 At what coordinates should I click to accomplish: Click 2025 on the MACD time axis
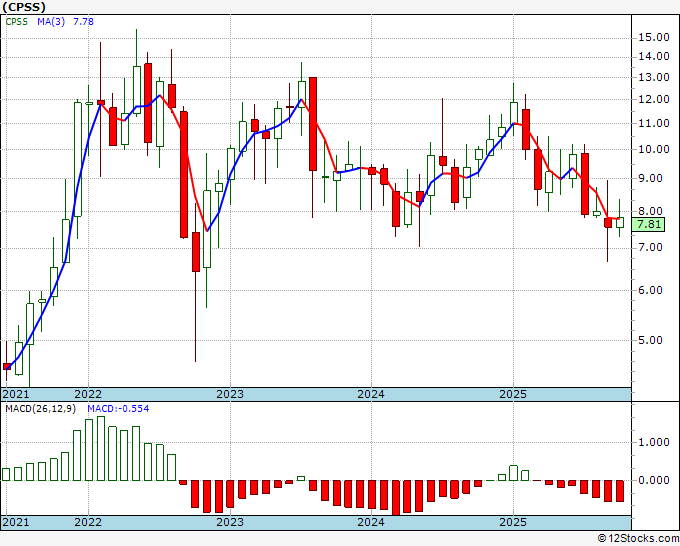pos(513,522)
